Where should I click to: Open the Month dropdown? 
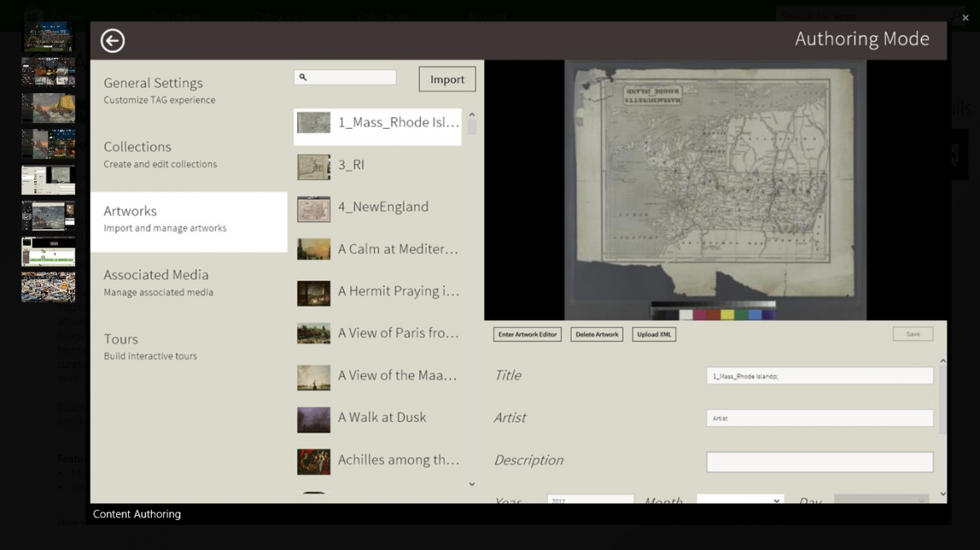click(740, 500)
